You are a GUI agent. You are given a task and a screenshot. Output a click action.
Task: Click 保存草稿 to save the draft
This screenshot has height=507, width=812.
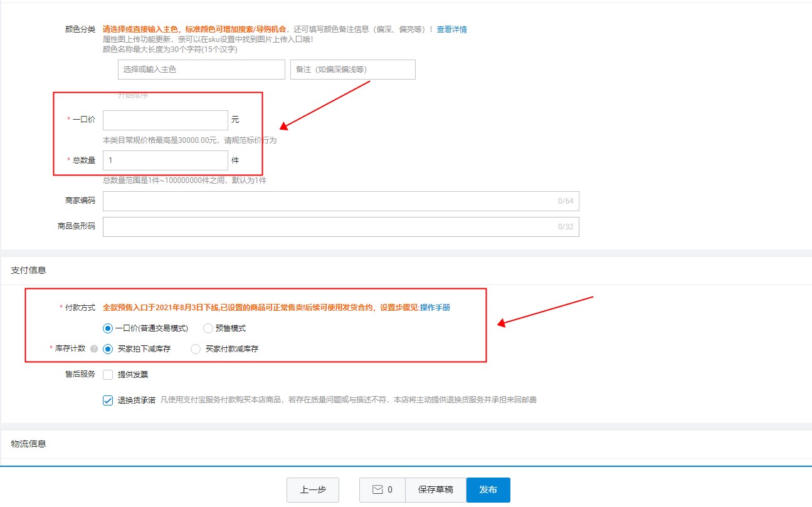(x=435, y=490)
